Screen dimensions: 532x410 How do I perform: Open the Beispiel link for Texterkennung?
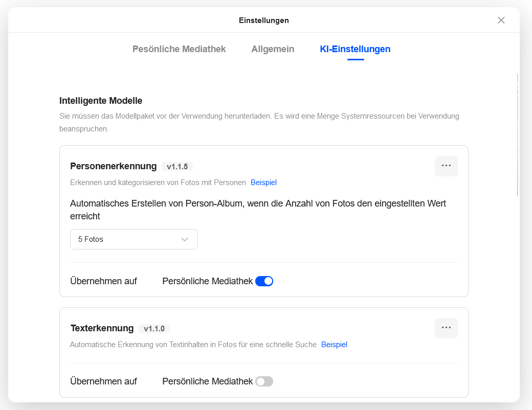pyautogui.click(x=334, y=345)
